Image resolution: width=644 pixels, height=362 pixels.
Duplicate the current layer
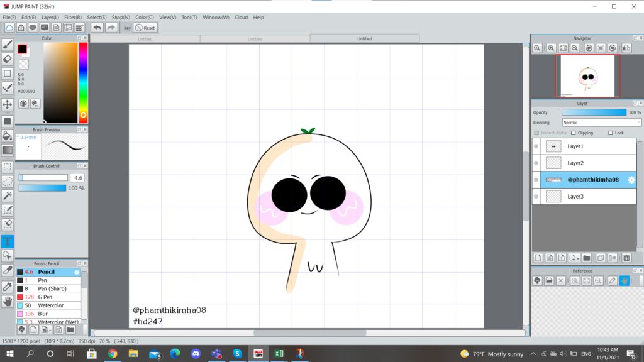click(x=601, y=258)
